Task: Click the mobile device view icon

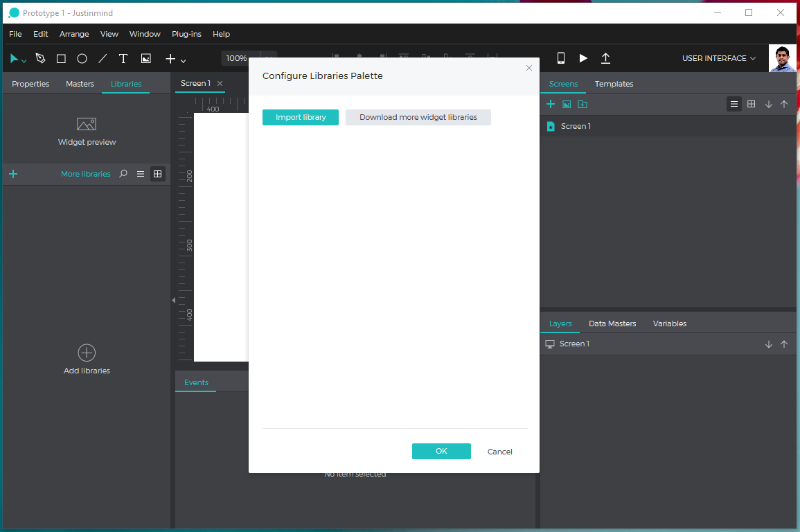Action: [x=561, y=59]
